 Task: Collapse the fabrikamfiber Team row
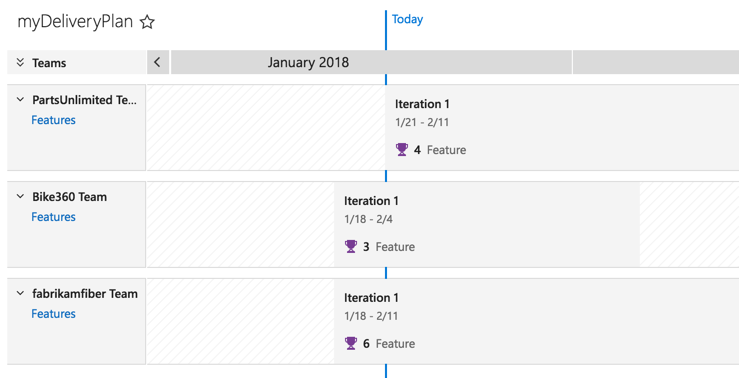click(x=20, y=294)
